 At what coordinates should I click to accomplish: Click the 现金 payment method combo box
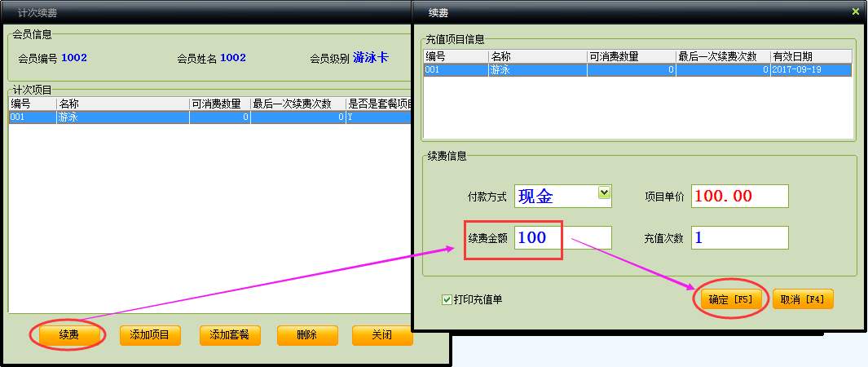pos(563,196)
